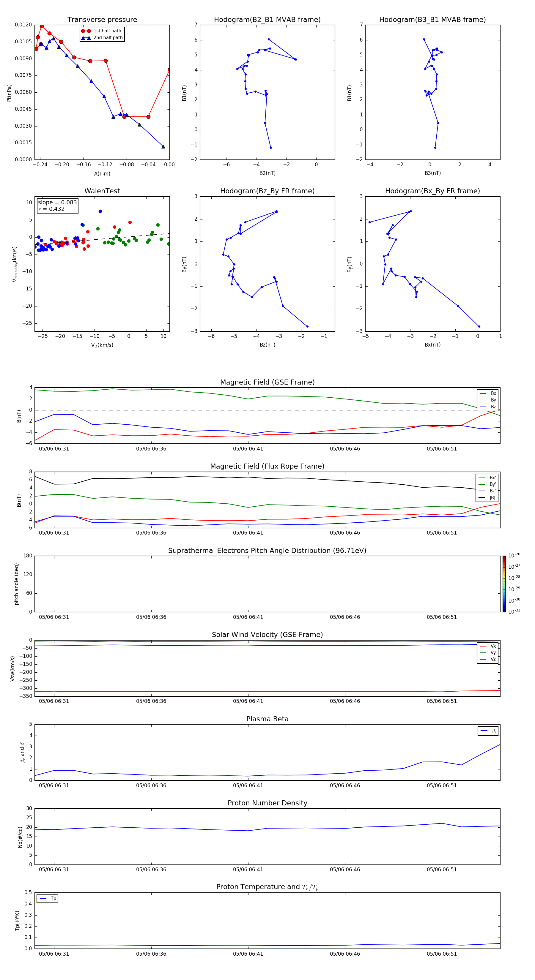This screenshot has width=535, height=980.
Task: Click the 'Tp(10^6K)' y-axis label
Action: click(x=17, y=921)
